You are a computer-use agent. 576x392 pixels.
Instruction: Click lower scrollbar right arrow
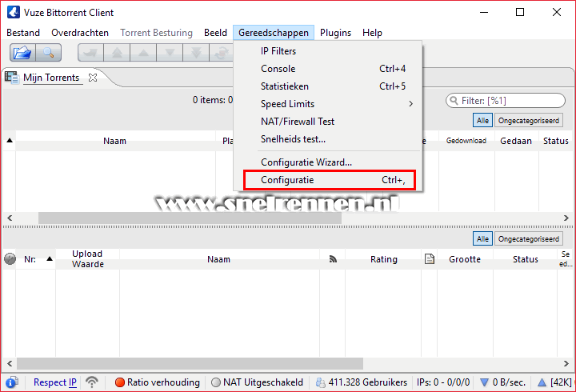(566, 363)
